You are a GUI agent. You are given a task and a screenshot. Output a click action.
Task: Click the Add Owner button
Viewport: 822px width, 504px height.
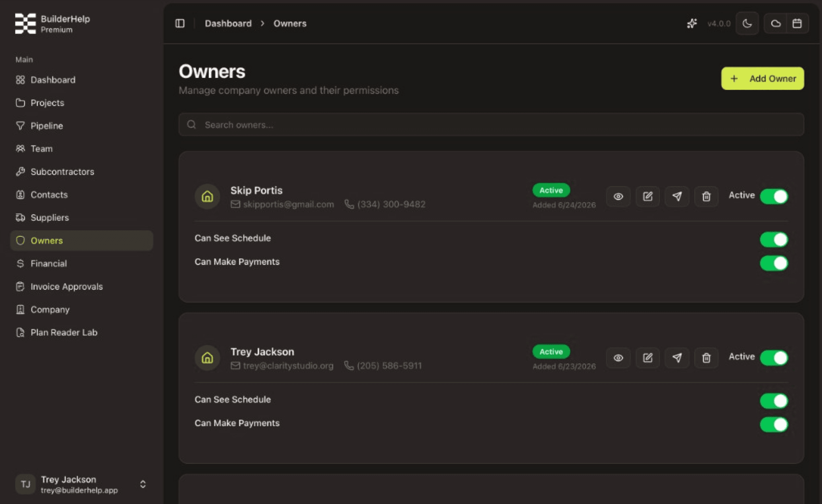pyautogui.click(x=762, y=78)
